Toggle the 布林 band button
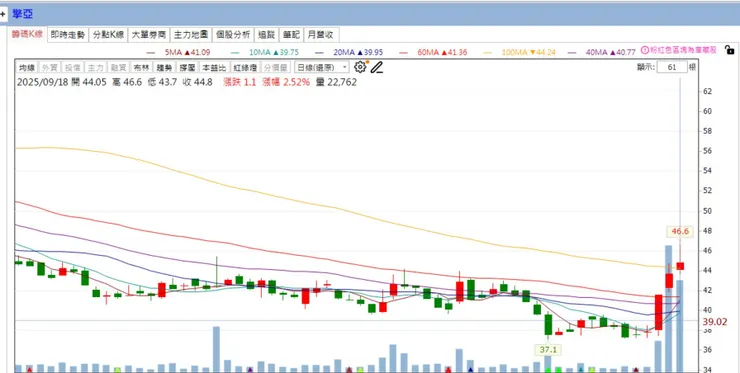Image resolution: width=740 pixels, height=373 pixels. 141,67
